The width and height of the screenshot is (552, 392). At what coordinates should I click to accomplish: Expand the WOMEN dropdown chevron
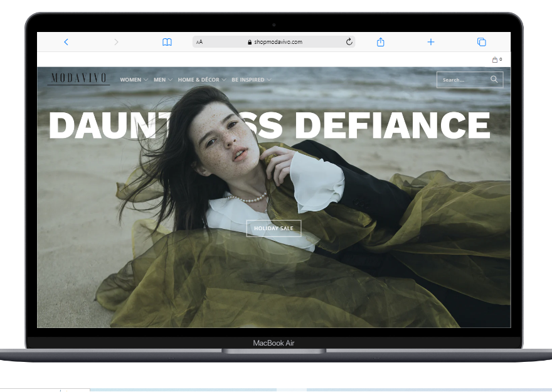click(146, 80)
